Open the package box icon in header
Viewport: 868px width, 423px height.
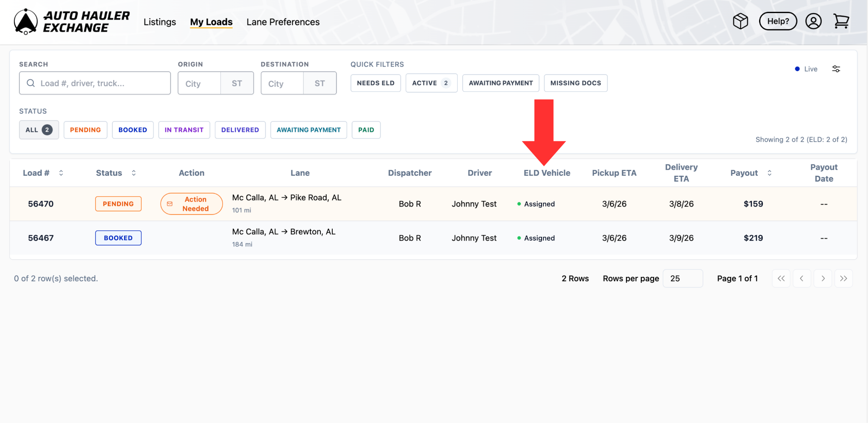(740, 21)
